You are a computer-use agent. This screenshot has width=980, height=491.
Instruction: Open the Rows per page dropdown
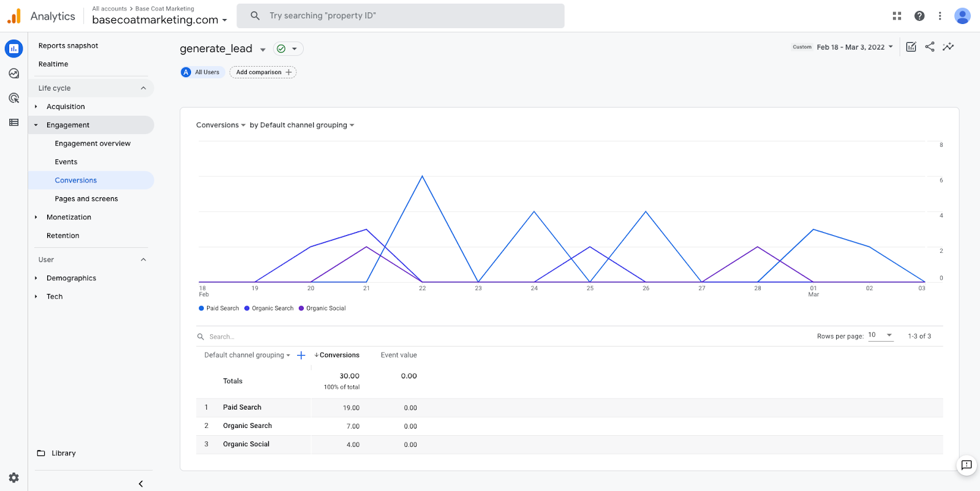881,335
